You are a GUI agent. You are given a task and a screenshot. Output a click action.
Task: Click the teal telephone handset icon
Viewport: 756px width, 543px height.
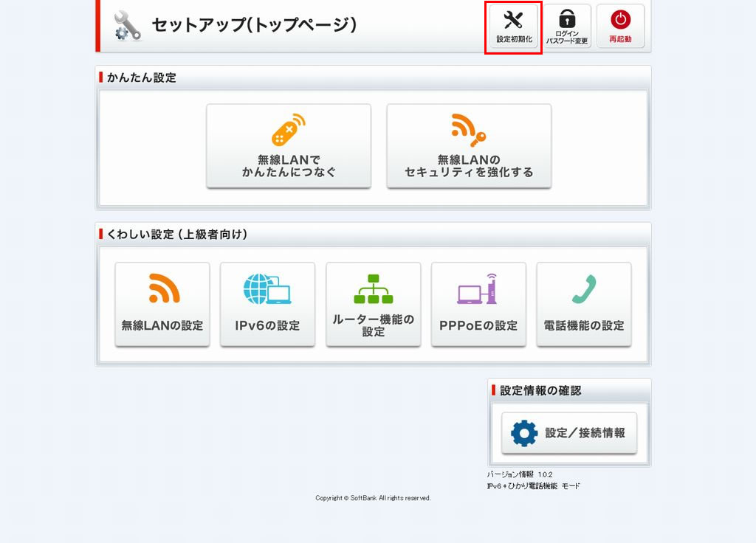583,288
